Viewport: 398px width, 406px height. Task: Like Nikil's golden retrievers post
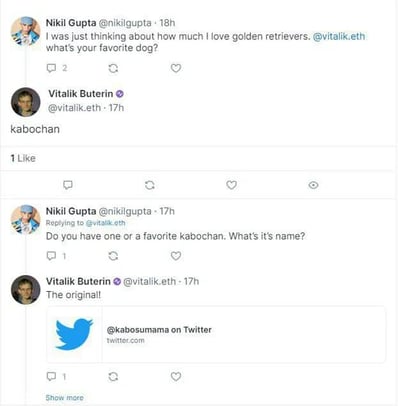[176, 68]
